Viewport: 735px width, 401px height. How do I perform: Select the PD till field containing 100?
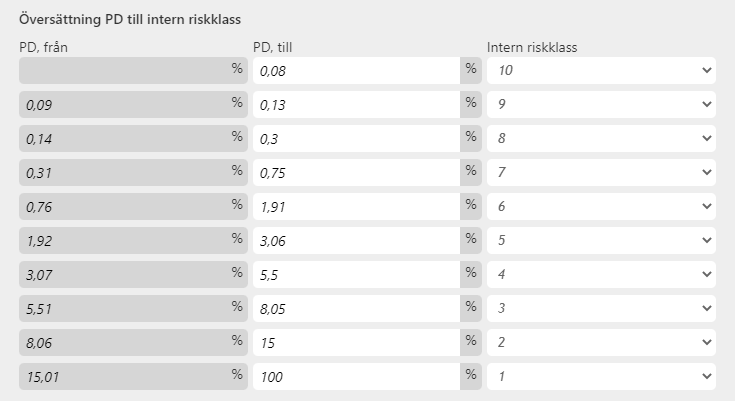tap(356, 376)
